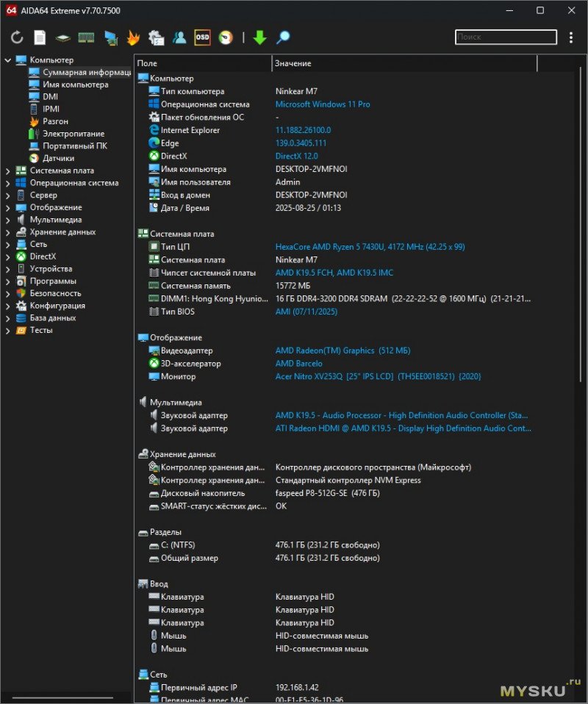Open the monitor diagnostics toolbar icon

[110, 37]
